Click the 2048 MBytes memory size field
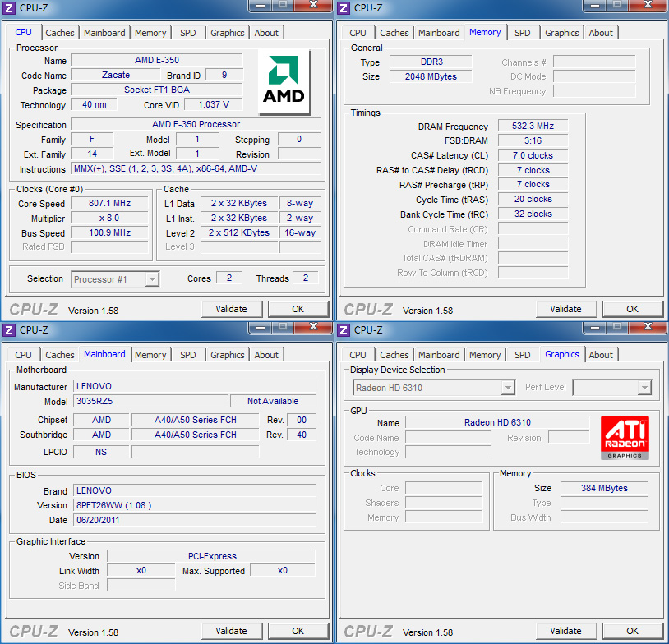The image size is (669, 644). point(431,76)
